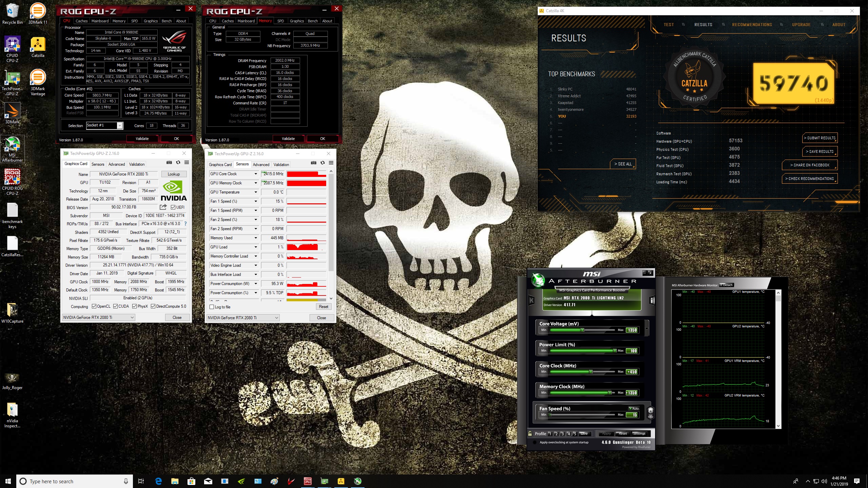
Task: Click Memory Clock slider handle in Afterburner
Action: click(x=609, y=393)
